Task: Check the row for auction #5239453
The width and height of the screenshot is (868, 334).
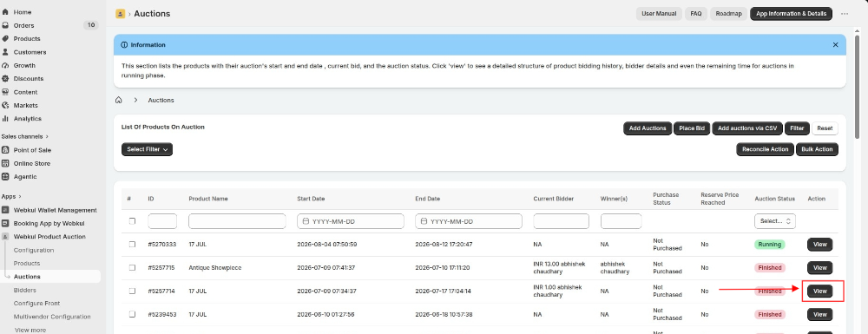Action: (132, 314)
